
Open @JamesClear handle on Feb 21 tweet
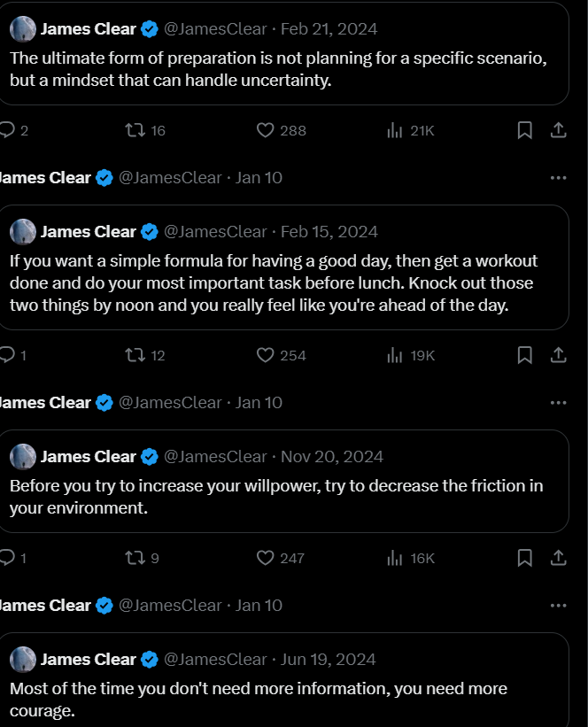pos(216,28)
